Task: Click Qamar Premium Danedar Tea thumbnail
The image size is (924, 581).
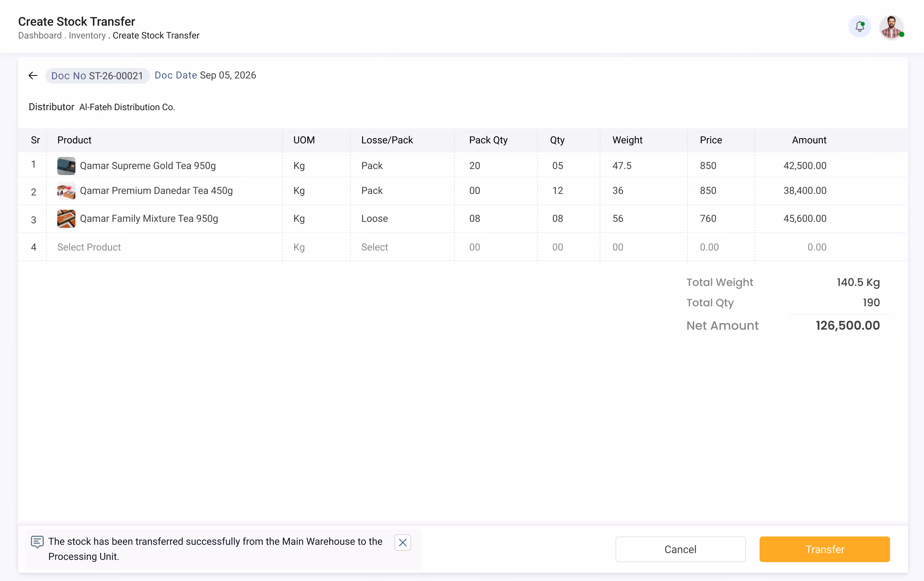Action: (66, 191)
